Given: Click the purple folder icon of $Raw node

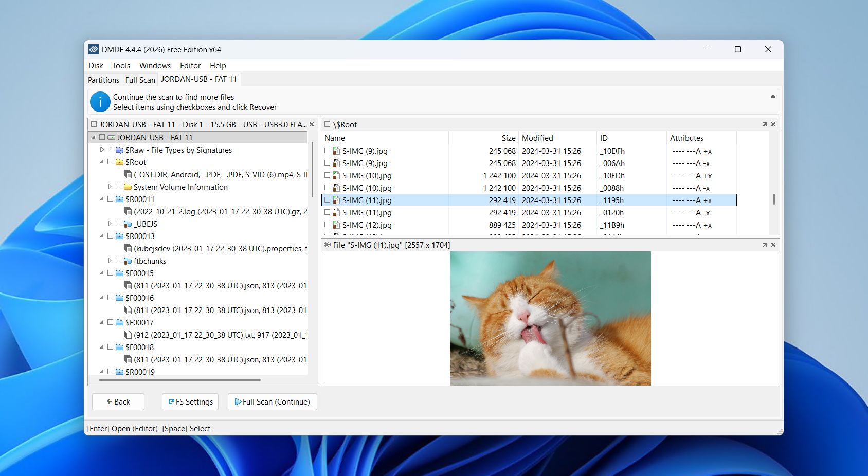Looking at the screenshot, I should point(120,150).
